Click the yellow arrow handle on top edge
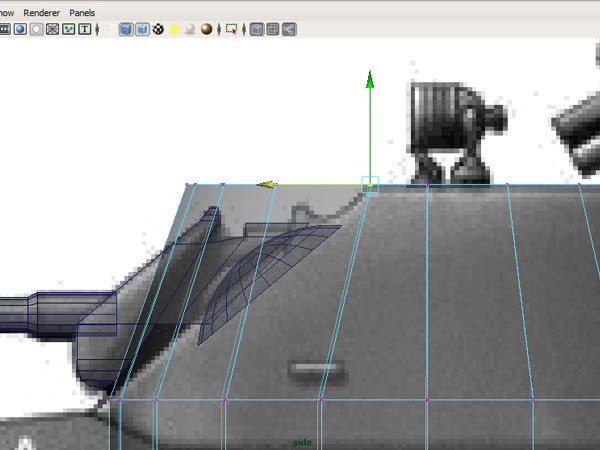600x450 pixels. (266, 184)
